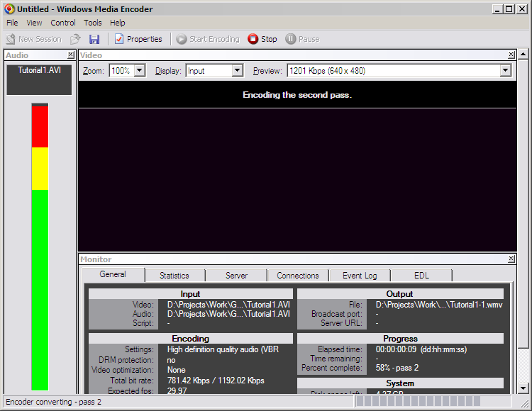Click the output file path Tutorial1-1.wmv
This screenshot has width=532, height=411.
point(439,305)
